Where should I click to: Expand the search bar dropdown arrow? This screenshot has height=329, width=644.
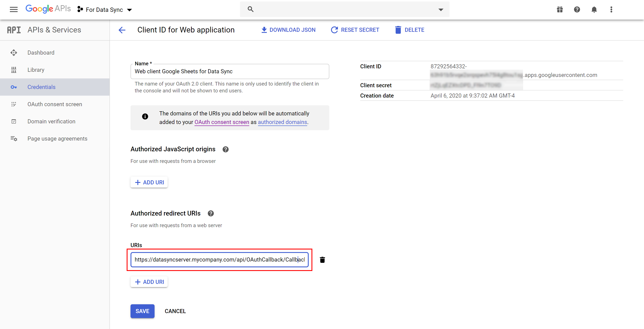[441, 10]
